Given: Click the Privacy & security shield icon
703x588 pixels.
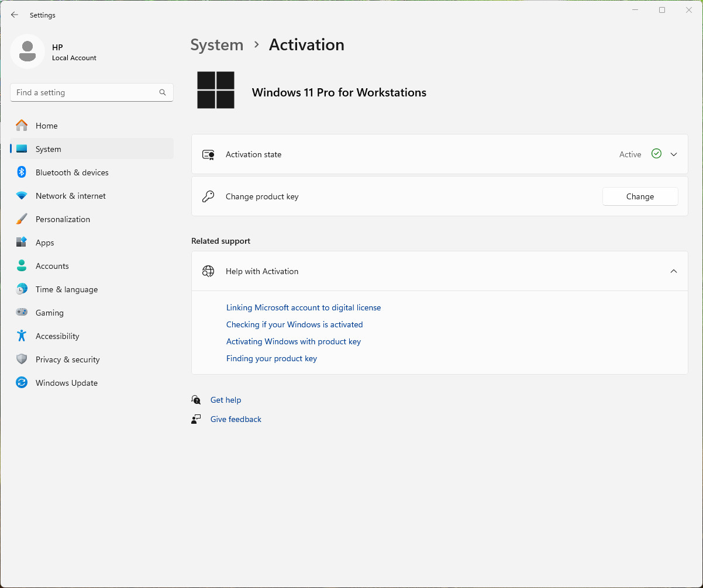Looking at the screenshot, I should [22, 359].
